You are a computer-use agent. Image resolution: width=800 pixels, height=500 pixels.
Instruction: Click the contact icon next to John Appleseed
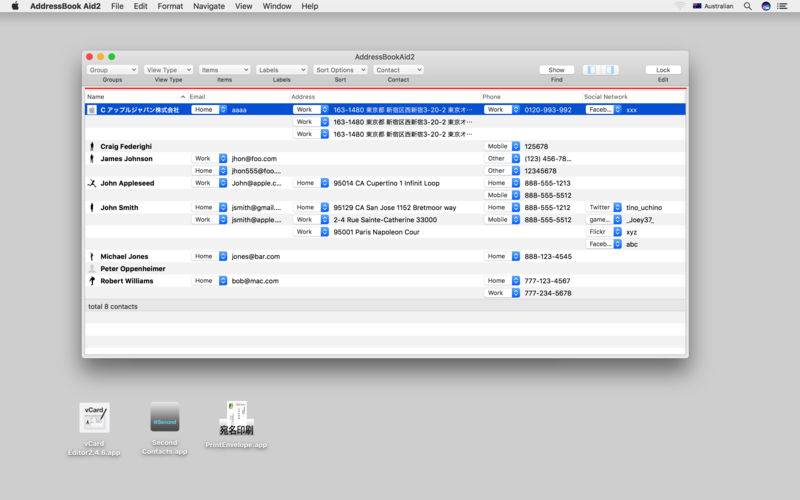92,183
